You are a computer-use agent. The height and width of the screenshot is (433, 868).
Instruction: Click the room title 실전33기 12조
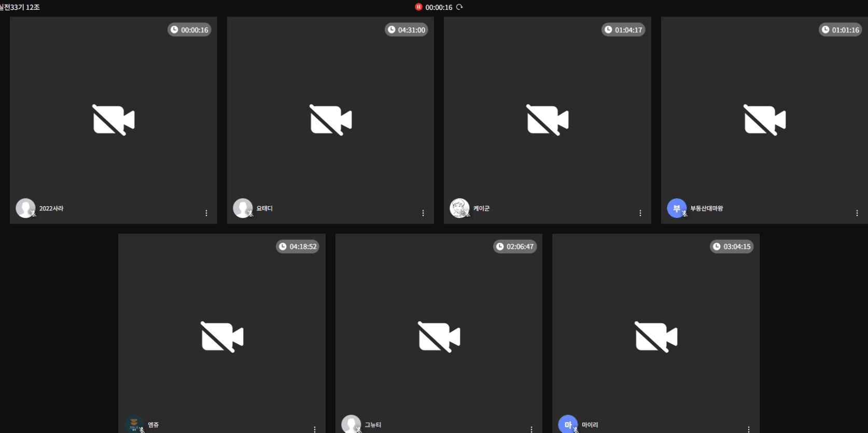pos(20,7)
